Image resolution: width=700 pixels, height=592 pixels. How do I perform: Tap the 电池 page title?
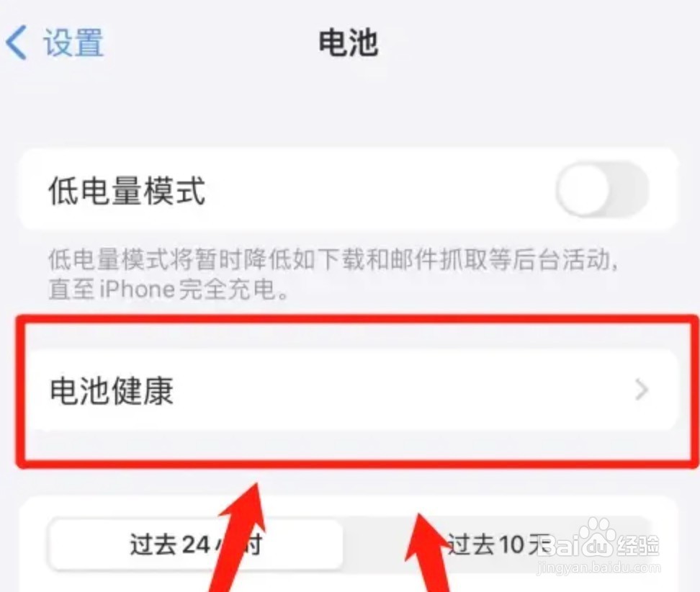click(x=349, y=42)
